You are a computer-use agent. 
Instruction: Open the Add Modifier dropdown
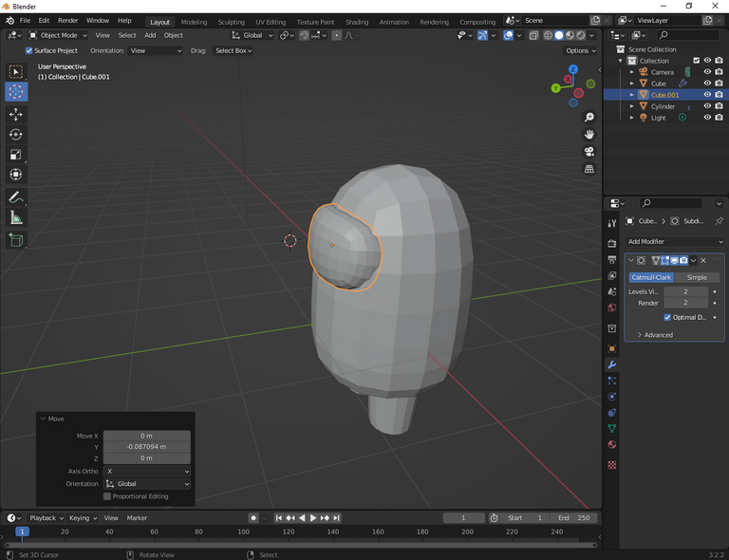(x=675, y=242)
